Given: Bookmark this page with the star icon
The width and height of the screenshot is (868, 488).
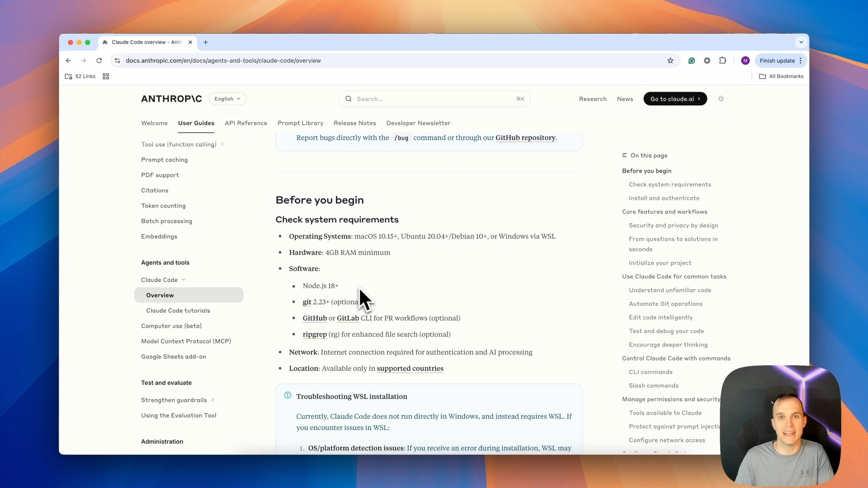Looking at the screenshot, I should point(670,61).
